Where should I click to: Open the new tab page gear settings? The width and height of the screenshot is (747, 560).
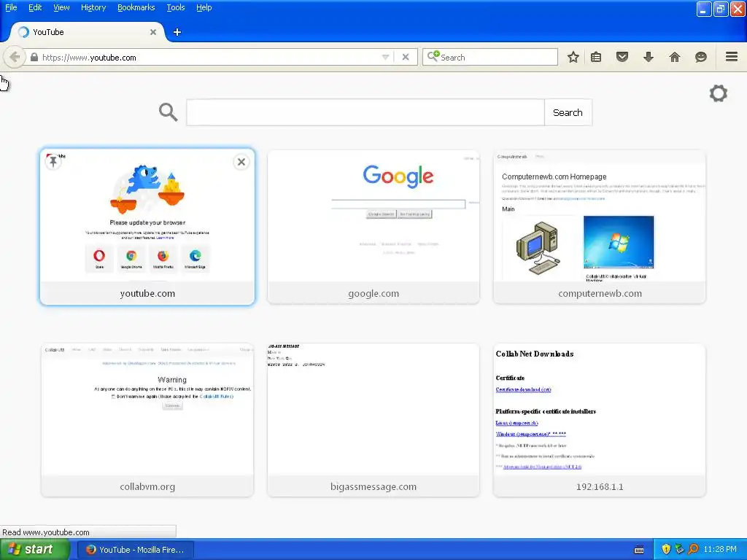[719, 93]
